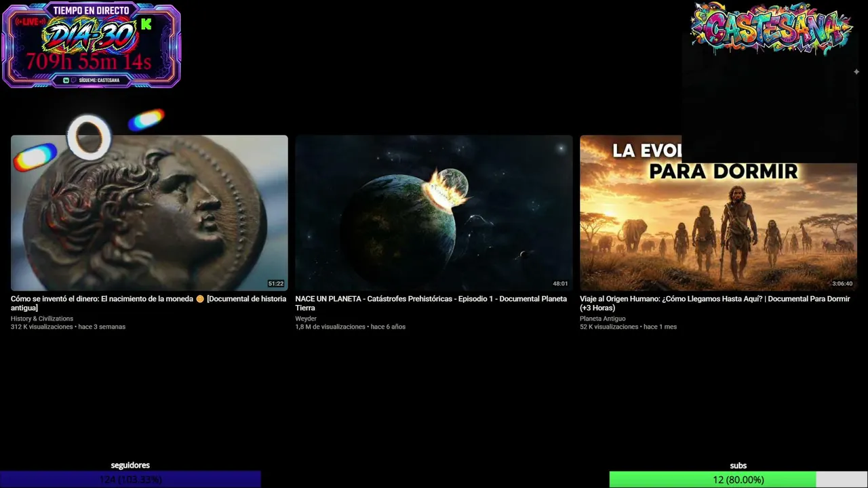Image resolution: width=868 pixels, height=488 pixels.
Task: Open History & Civilizations channel
Action: point(42,319)
